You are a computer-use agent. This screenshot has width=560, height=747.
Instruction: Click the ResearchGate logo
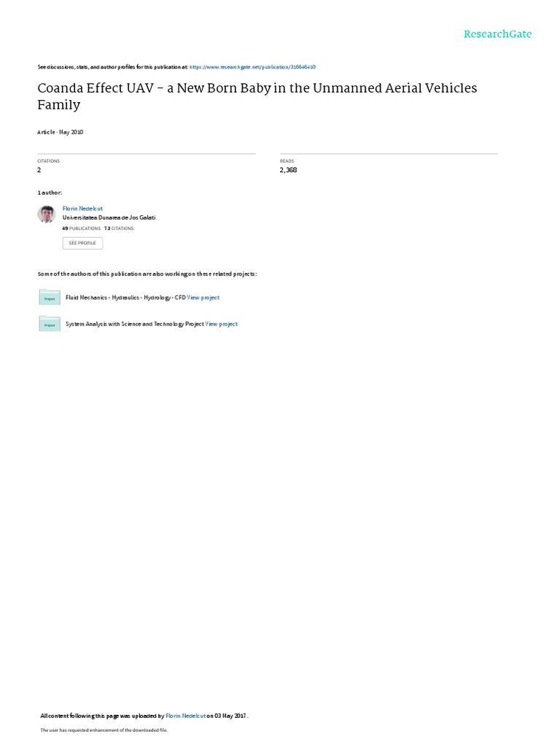point(497,34)
